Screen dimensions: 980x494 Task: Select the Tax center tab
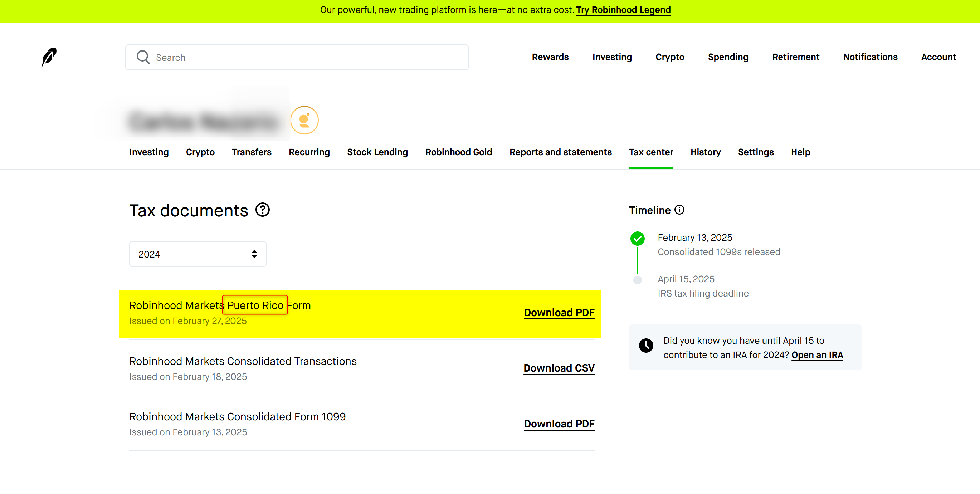point(651,152)
